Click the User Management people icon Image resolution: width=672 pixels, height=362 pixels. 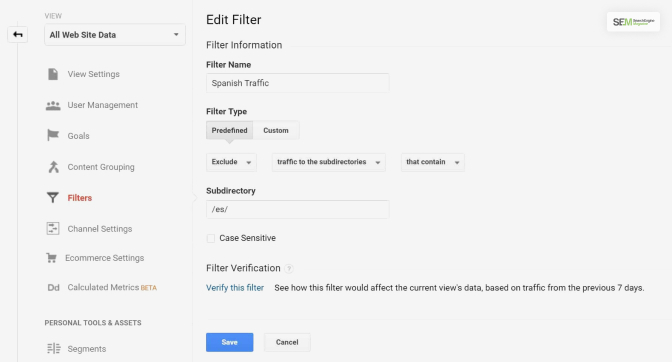coord(53,105)
